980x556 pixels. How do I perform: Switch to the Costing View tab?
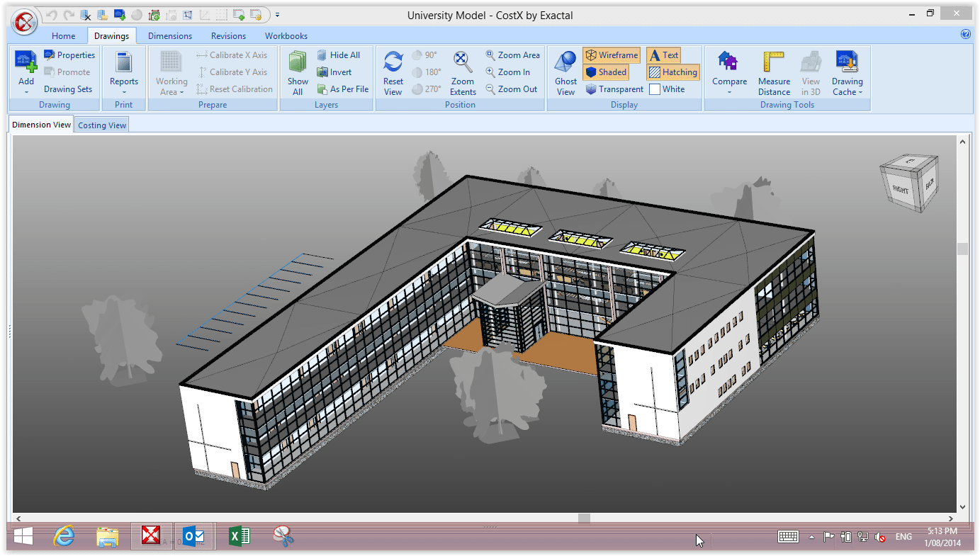102,125
